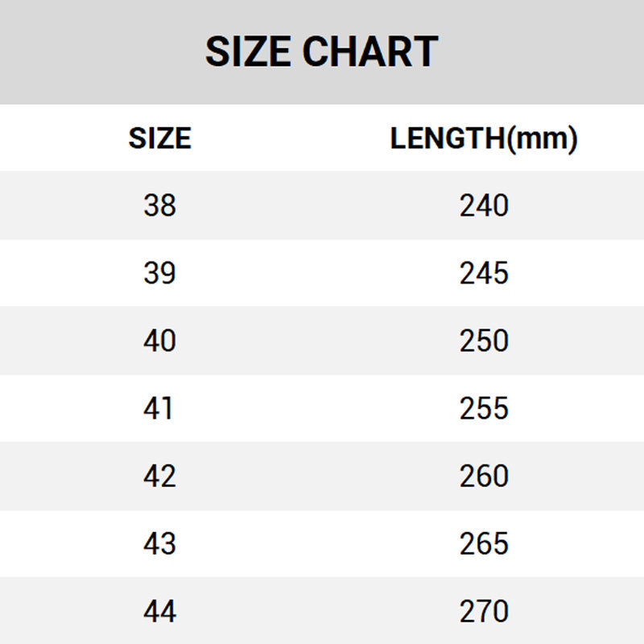Choose the size 43 cell
The width and height of the screenshot is (644, 644).
click(x=159, y=544)
